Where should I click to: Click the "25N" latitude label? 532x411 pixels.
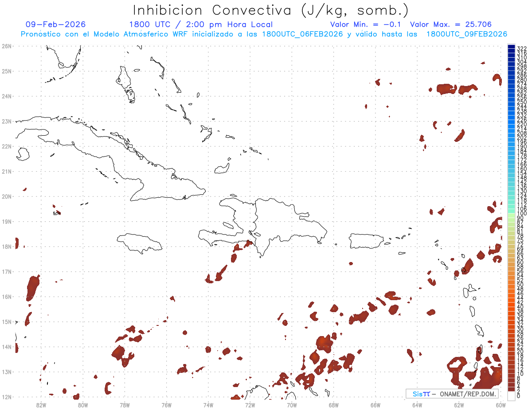(7, 71)
